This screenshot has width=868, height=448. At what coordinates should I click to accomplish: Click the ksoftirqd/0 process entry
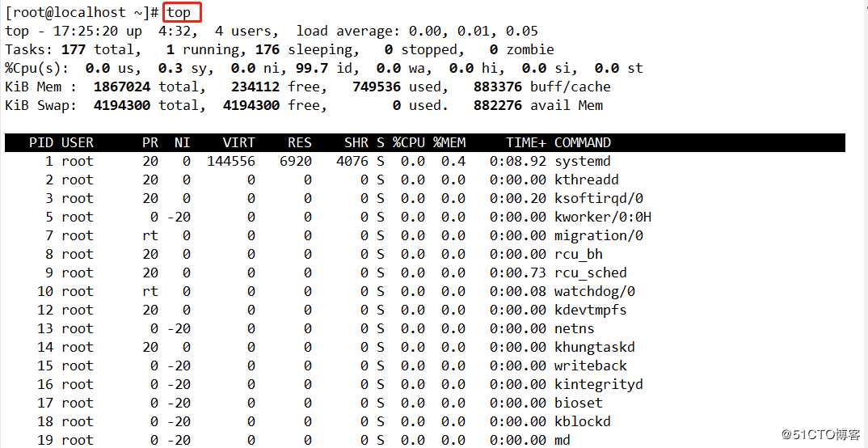599,198
